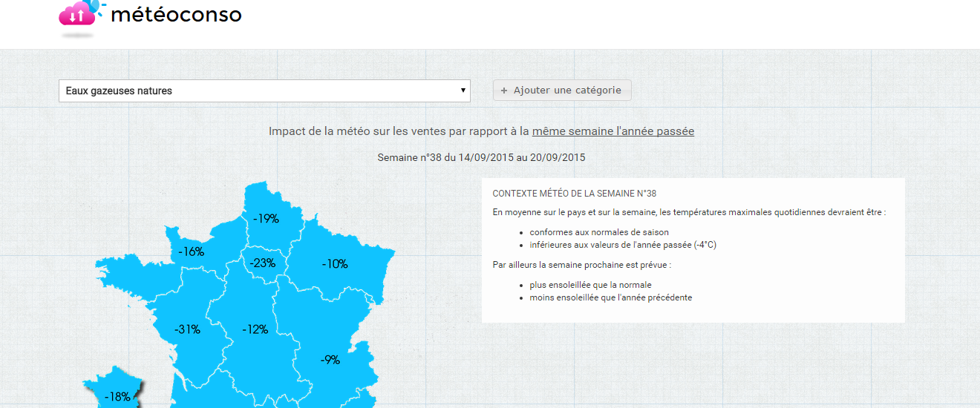
Task: Select the northern map region showing -19%
Action: click(265, 219)
